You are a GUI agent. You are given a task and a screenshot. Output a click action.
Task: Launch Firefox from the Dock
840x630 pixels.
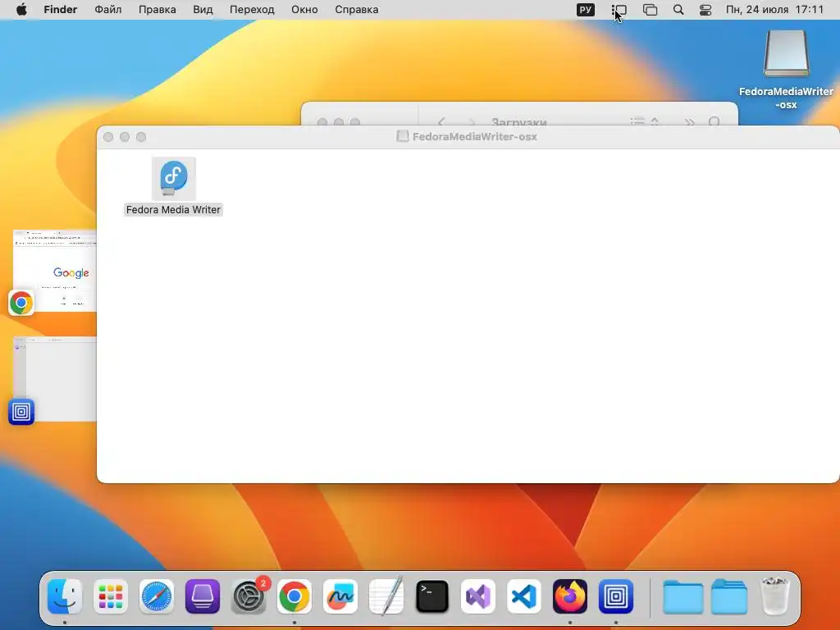click(570, 596)
